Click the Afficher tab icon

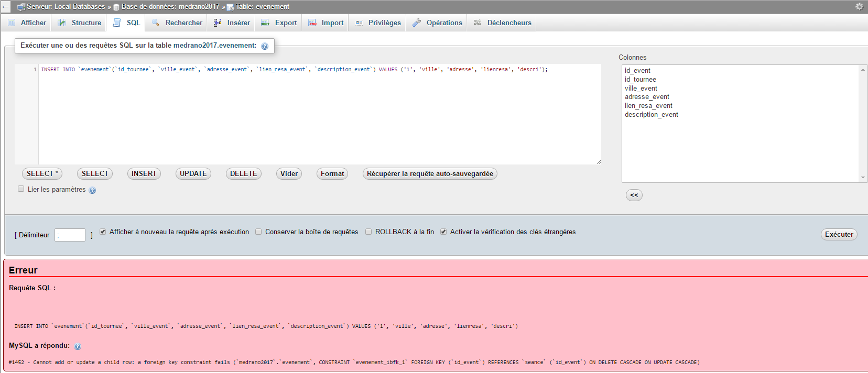pos(12,23)
